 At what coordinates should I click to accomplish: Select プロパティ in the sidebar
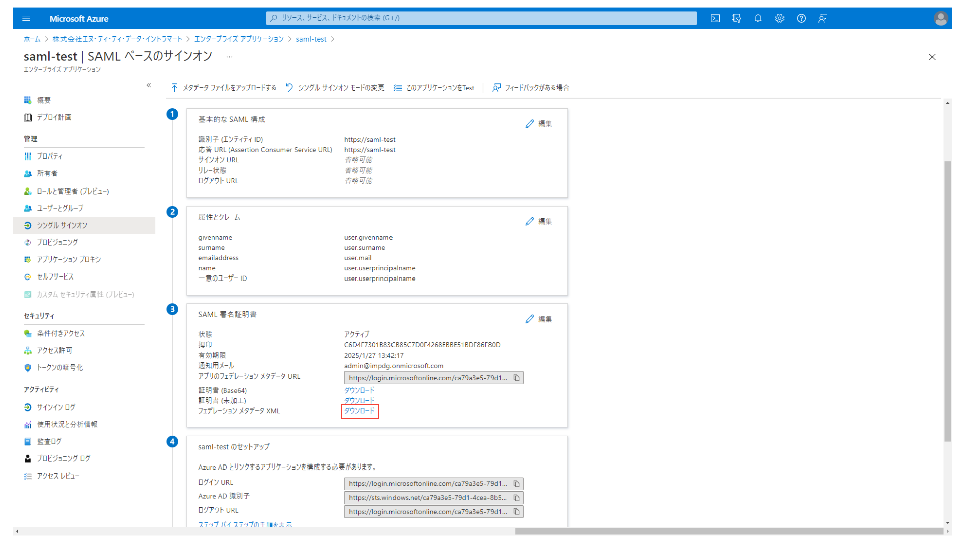50,156
